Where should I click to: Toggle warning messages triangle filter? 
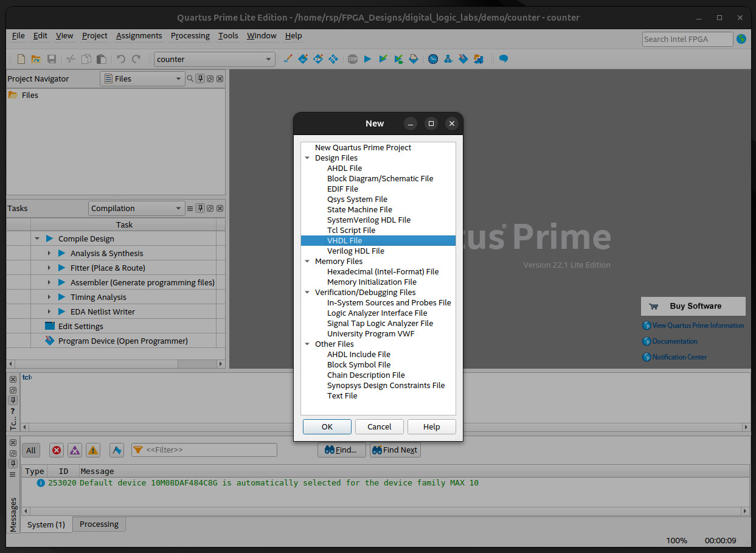(x=93, y=450)
